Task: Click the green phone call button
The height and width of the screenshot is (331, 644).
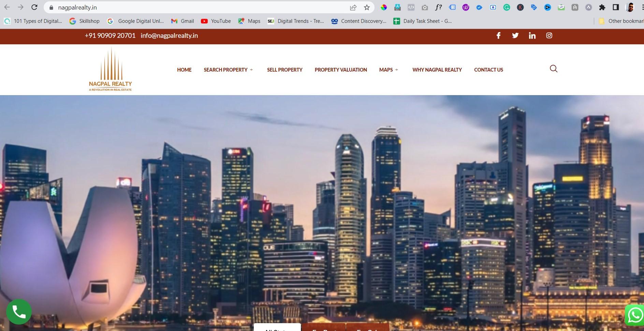Action: pos(19,312)
